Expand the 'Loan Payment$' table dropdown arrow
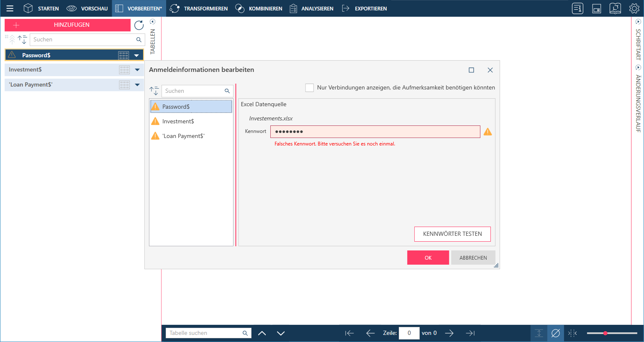The image size is (644, 342). coord(137,85)
